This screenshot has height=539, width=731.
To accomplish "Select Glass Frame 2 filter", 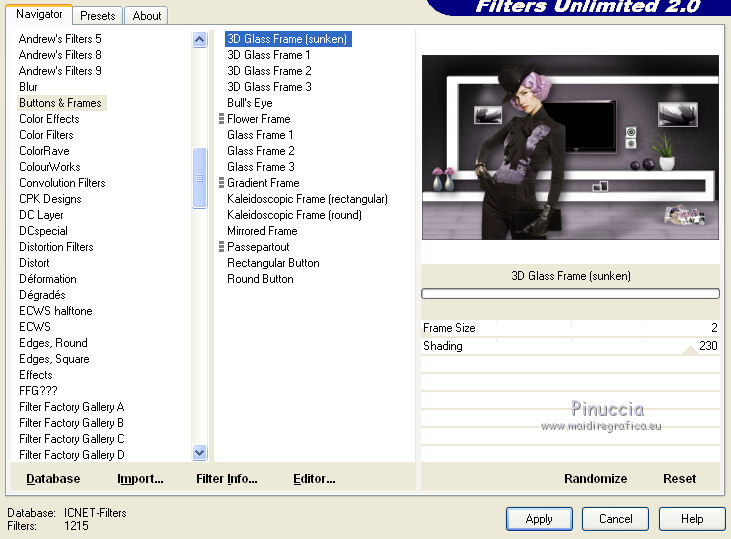I will 261,151.
